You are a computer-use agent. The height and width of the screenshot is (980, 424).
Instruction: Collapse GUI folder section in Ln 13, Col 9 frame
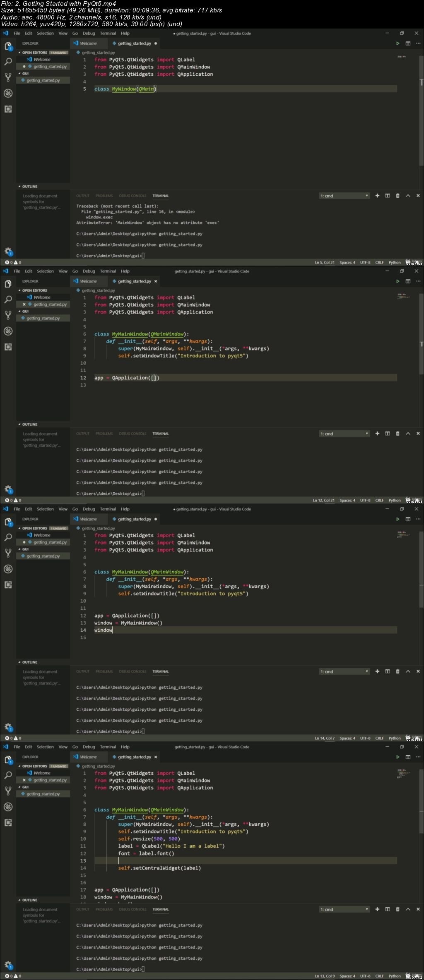tap(24, 787)
